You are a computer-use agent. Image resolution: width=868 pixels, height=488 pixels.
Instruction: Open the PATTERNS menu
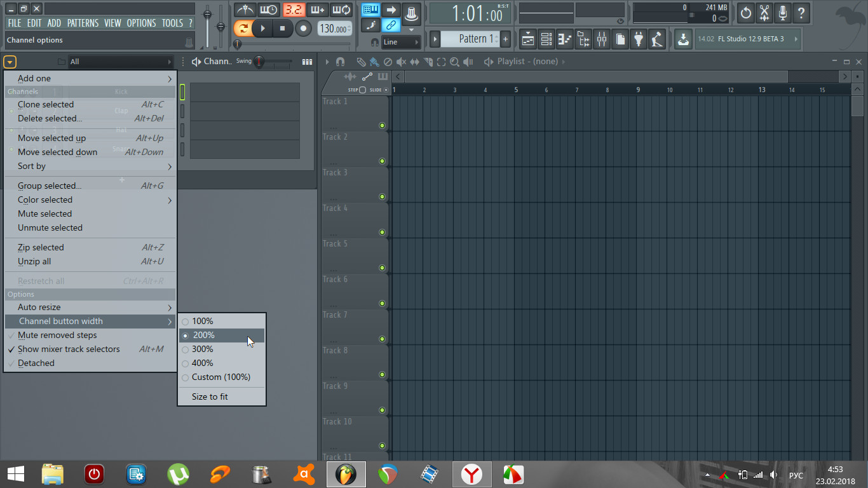(83, 23)
